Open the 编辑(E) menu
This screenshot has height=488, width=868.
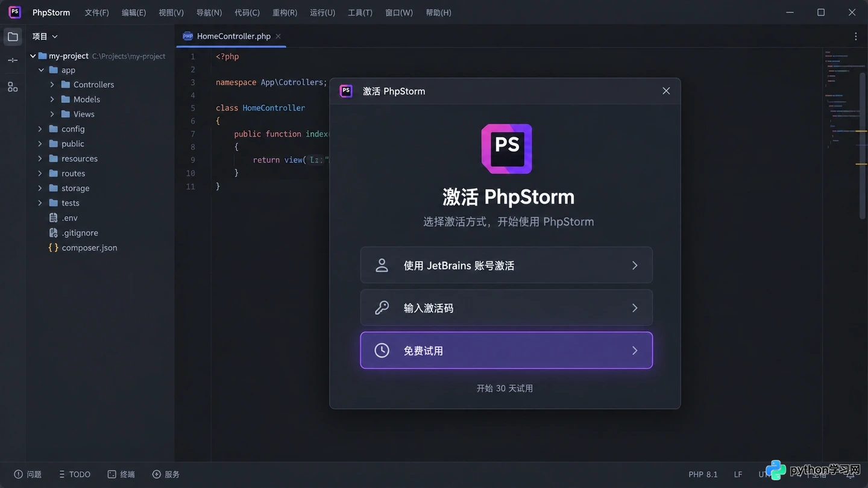[134, 13]
